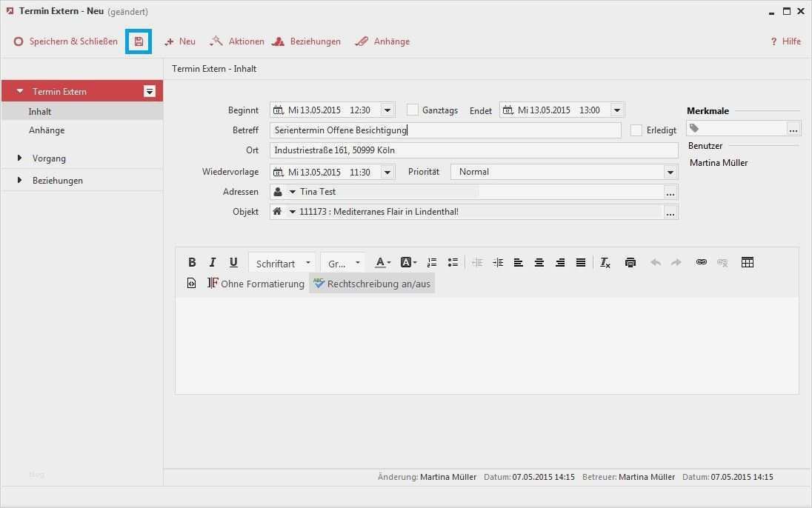Align text right
Image resolution: width=812 pixels, height=508 pixels.
(x=560, y=263)
